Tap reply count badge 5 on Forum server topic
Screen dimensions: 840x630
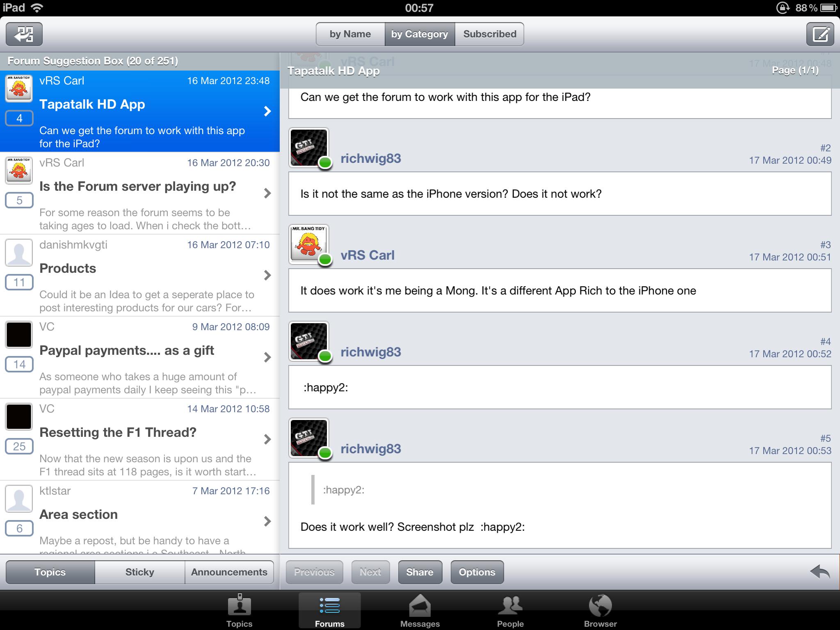pyautogui.click(x=19, y=201)
